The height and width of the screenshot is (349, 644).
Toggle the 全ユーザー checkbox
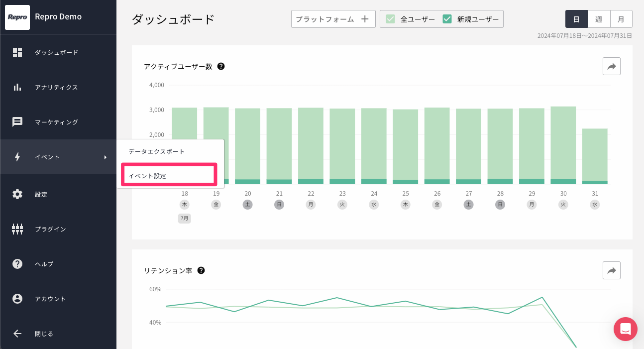(391, 19)
